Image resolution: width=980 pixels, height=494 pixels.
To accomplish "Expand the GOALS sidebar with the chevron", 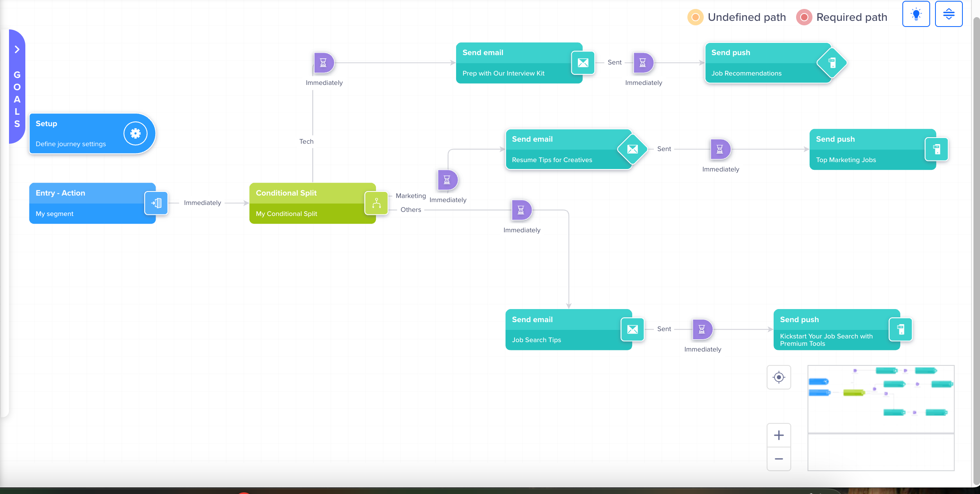I will point(17,49).
